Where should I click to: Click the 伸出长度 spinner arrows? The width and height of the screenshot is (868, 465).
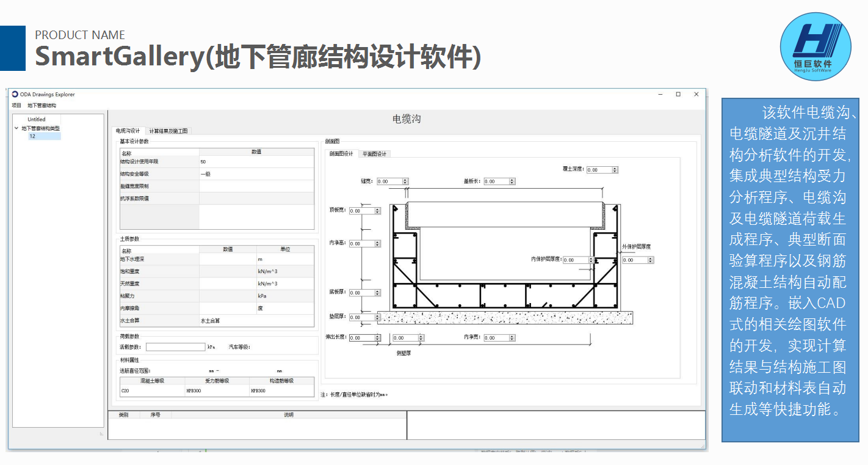pos(377,338)
